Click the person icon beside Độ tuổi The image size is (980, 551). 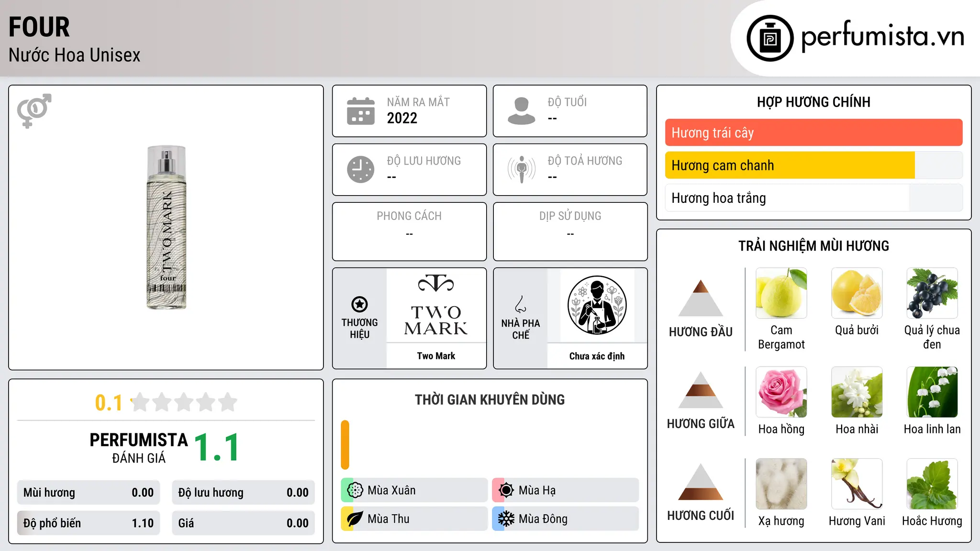[522, 111]
